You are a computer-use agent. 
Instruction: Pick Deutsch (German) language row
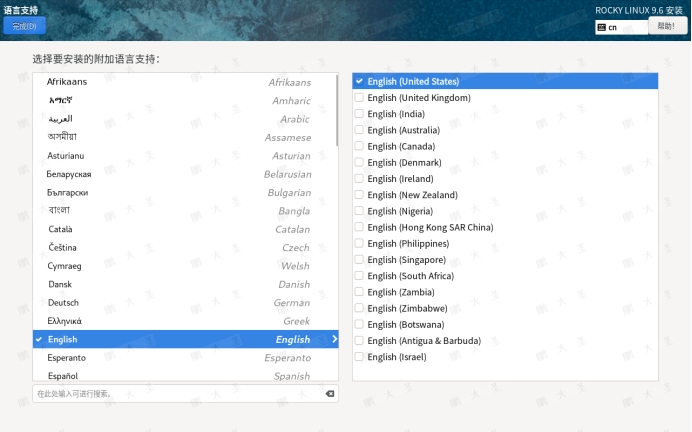pos(184,303)
